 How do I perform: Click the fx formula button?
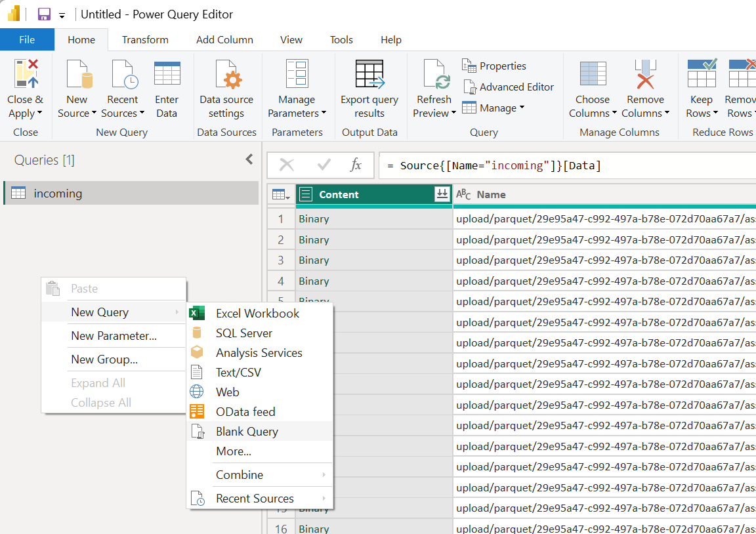356,165
